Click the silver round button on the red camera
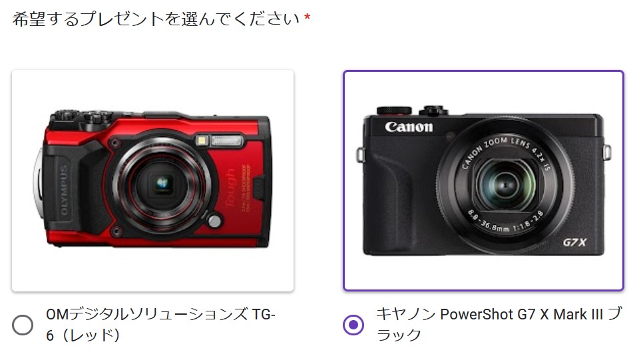The width and height of the screenshot is (641, 364). pos(214,221)
